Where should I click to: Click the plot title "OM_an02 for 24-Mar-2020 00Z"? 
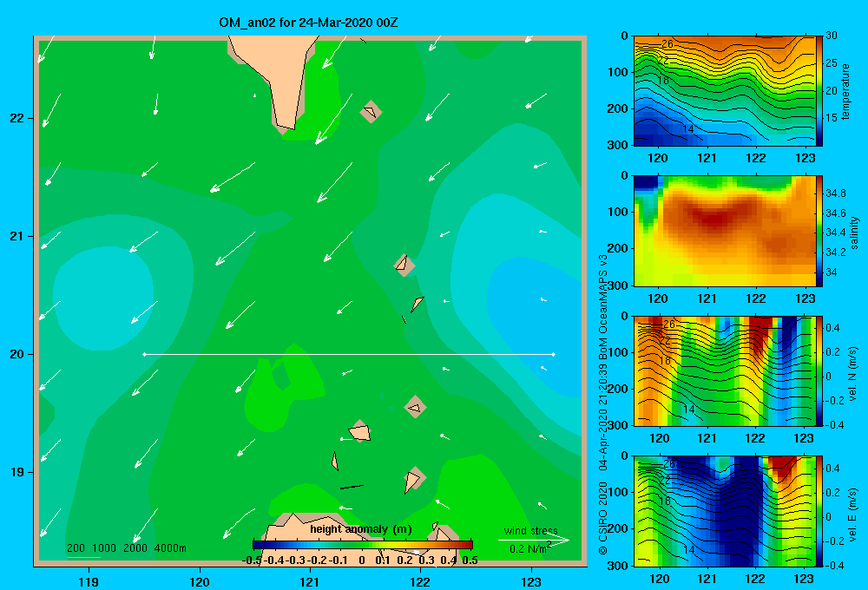pos(308,23)
